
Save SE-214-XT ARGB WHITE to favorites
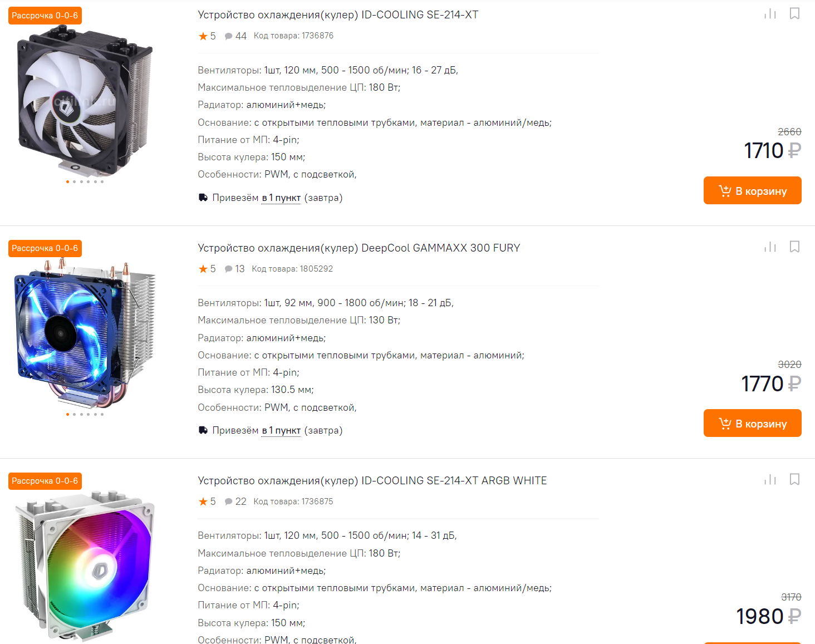tap(795, 479)
